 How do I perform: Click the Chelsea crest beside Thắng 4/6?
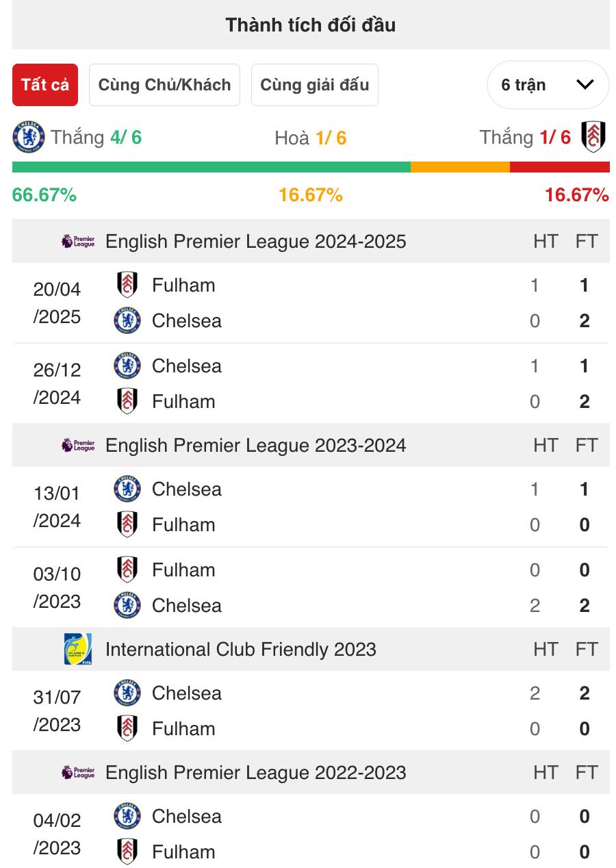[x=28, y=137]
